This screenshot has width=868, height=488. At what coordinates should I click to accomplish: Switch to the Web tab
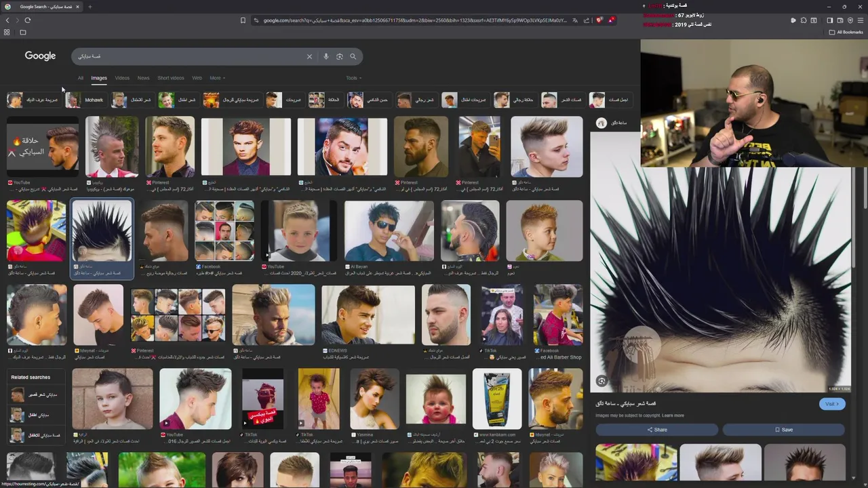tap(197, 78)
